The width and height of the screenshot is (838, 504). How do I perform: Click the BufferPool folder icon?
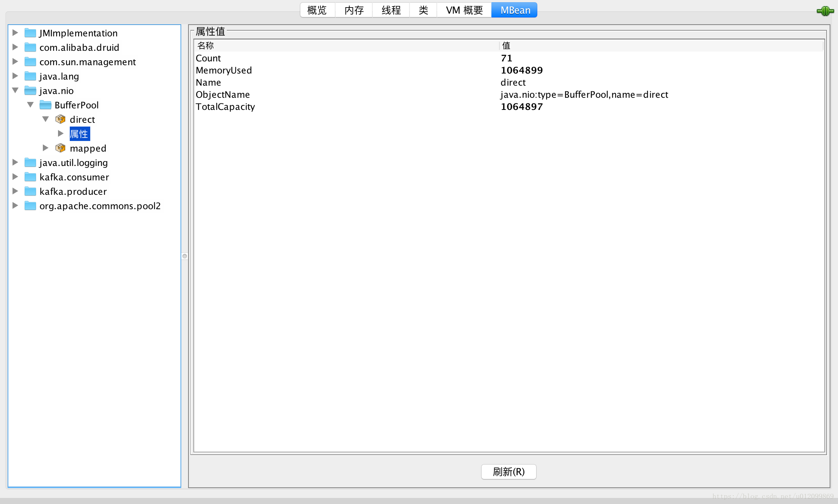46,105
